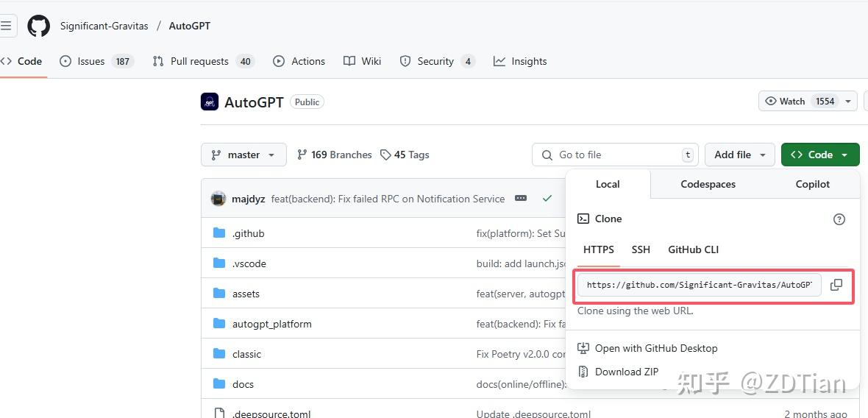The image size is (868, 418).
Task: Switch to the Codespaces tab
Action: click(708, 184)
